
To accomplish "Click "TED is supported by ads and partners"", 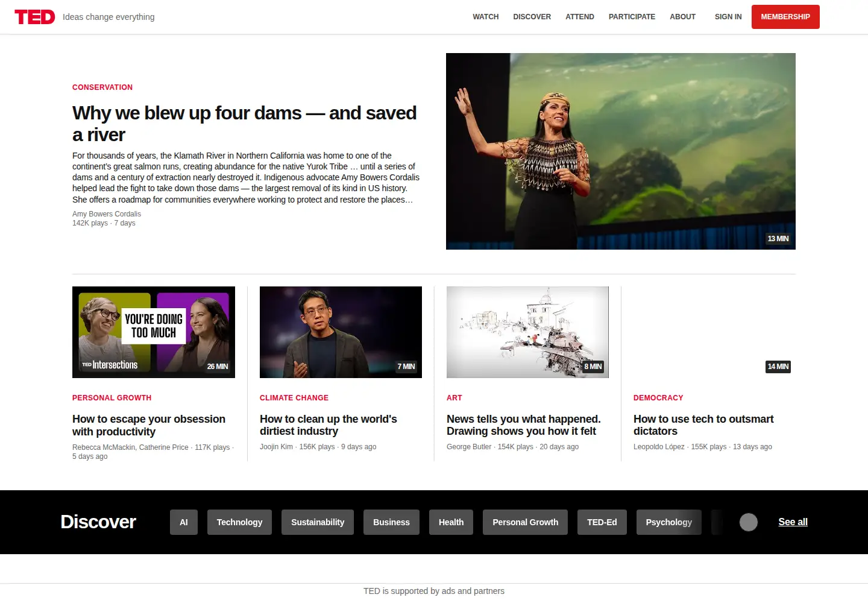I will pos(434,591).
